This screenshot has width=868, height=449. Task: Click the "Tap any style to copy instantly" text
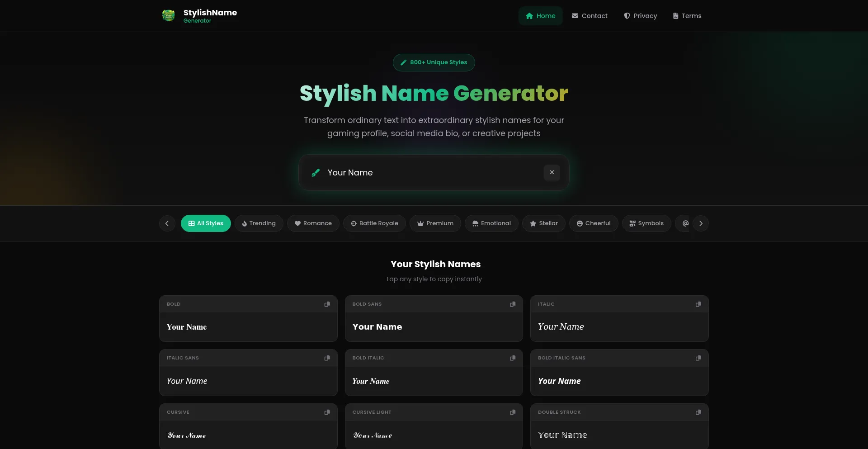(434, 279)
